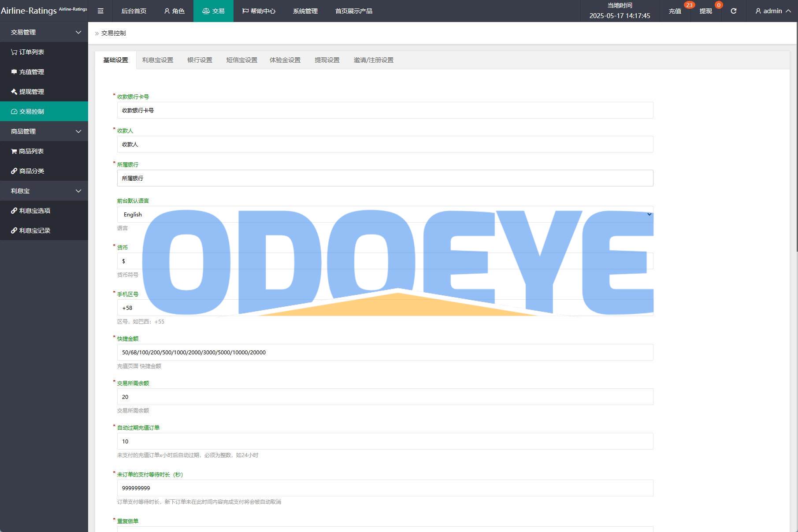Viewport: 798px width, 532px height.
Task: Click the scale icon beside 交易
Action: point(206,11)
